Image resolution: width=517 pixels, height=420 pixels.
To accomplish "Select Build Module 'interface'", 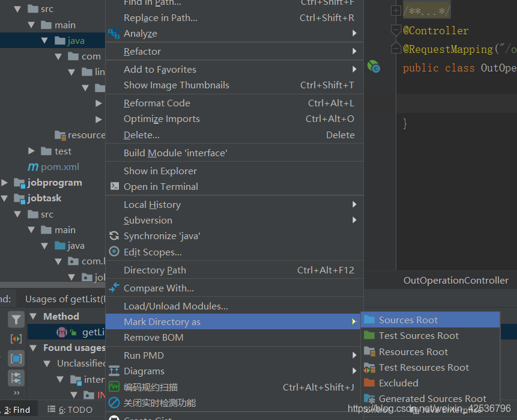I will pyautogui.click(x=234, y=153).
